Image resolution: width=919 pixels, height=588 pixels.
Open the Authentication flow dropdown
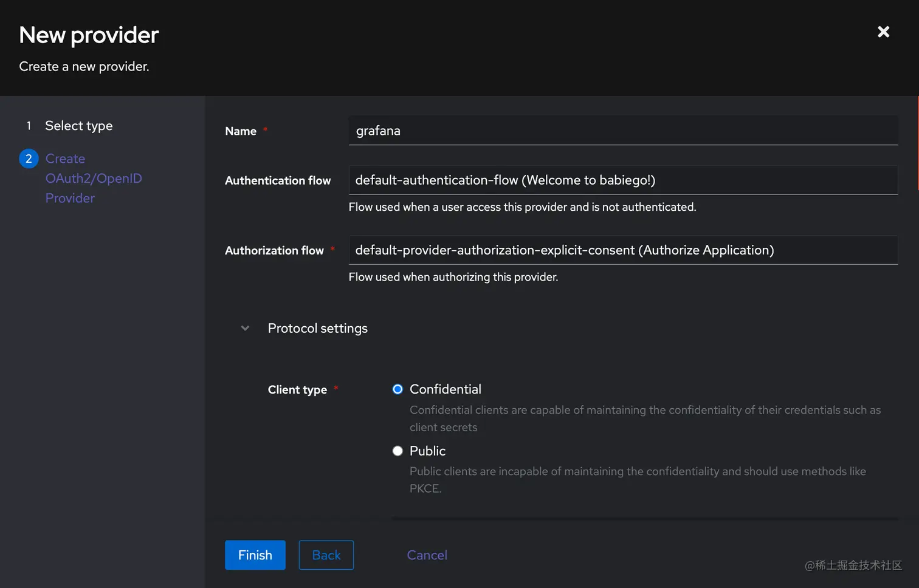point(622,180)
